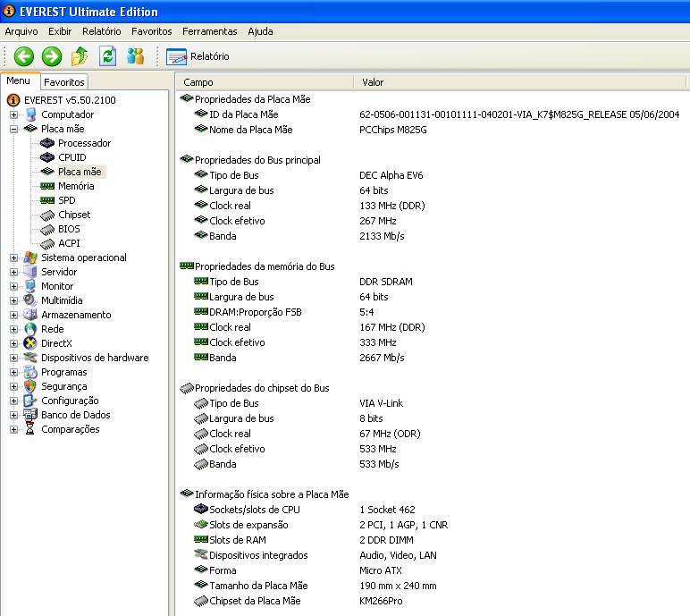Open the Favoritos menu in menu bar
690x616 pixels.
pos(151,31)
